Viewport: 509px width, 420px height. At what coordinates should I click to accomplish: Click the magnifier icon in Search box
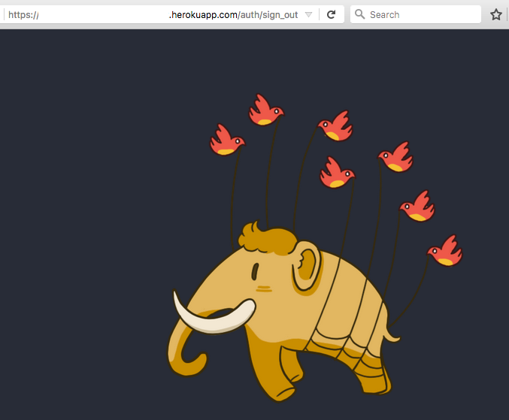[359, 14]
